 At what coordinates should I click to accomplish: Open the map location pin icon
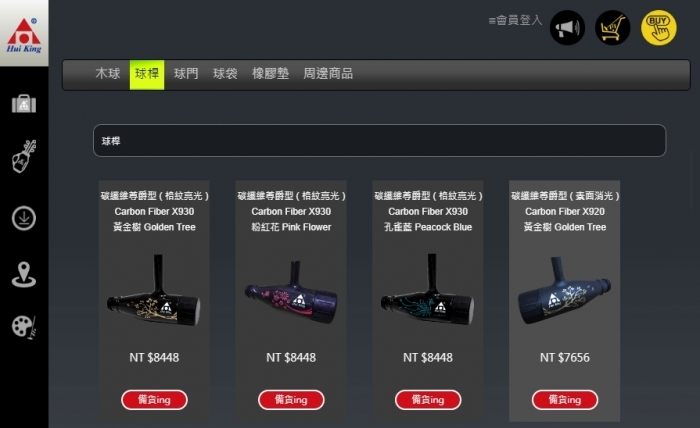coord(24,274)
